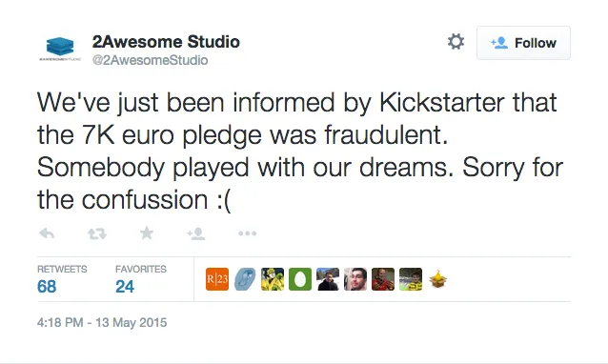
Task: Open the 2Awesome Studio display name
Action: (x=166, y=42)
